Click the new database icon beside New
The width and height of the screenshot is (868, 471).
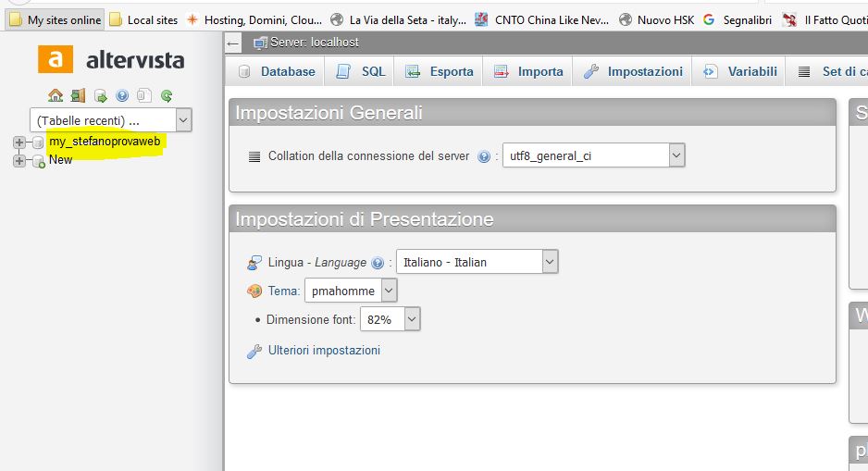pos(38,161)
